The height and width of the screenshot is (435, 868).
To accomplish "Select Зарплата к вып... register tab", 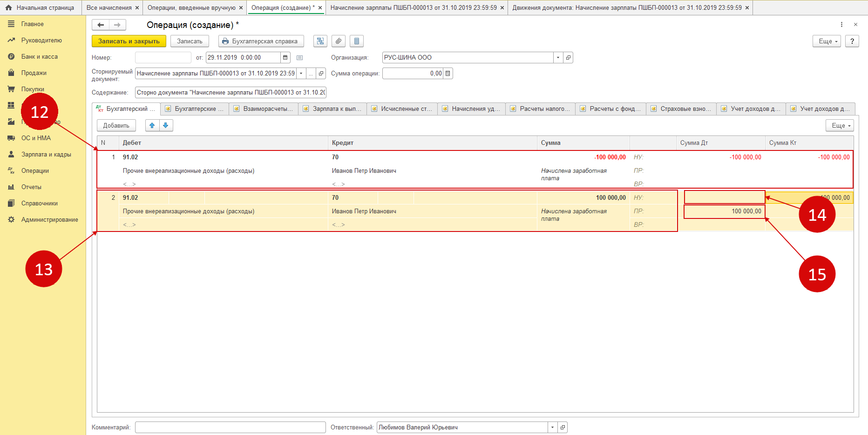I will pyautogui.click(x=333, y=109).
